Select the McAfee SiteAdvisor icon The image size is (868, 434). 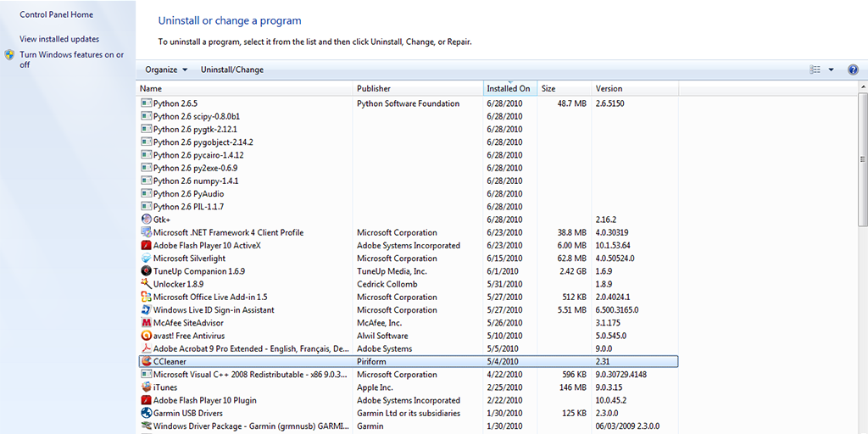coord(146,323)
